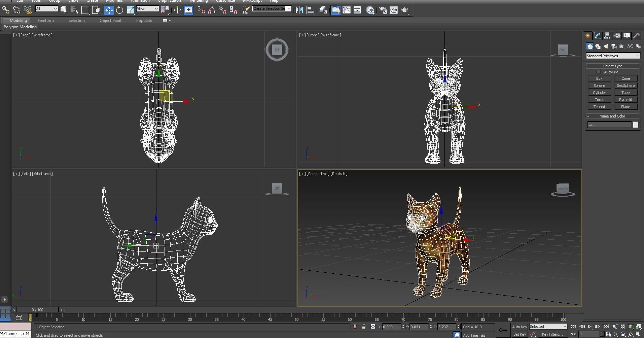Open the Render Setup teapot icon
This screenshot has height=338, width=644.
coord(383,10)
